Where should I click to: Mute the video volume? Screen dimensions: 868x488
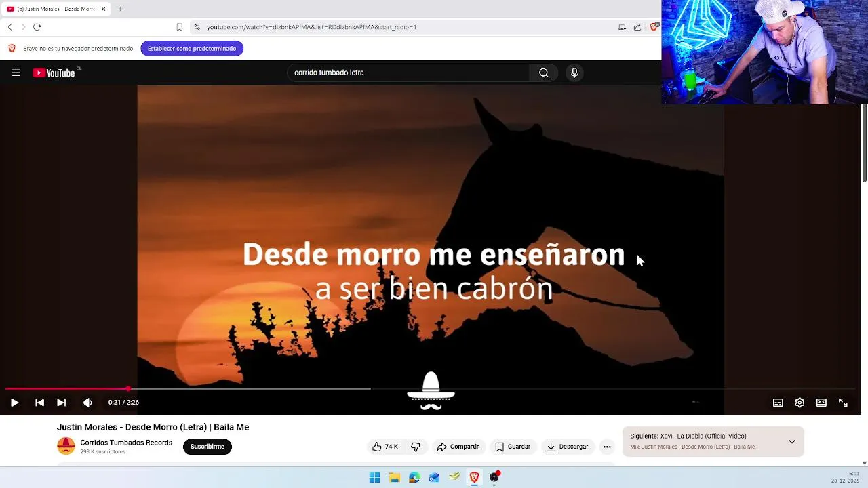pyautogui.click(x=87, y=402)
